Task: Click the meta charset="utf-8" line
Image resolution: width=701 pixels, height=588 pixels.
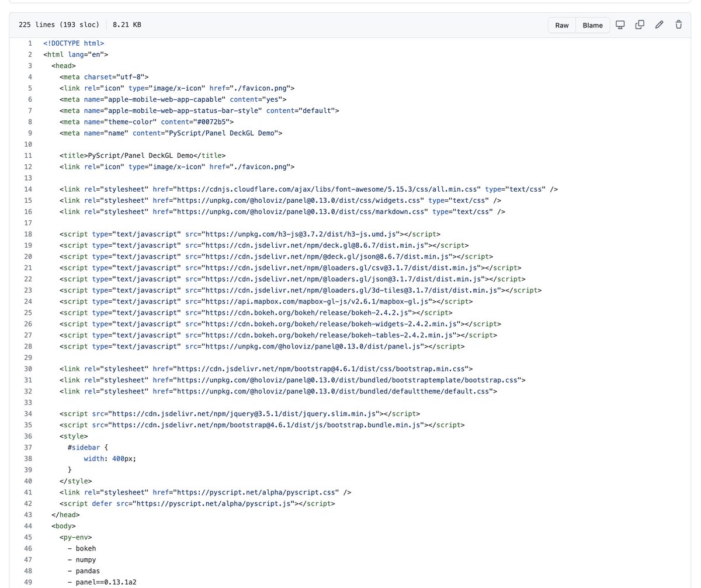Action: [104, 77]
